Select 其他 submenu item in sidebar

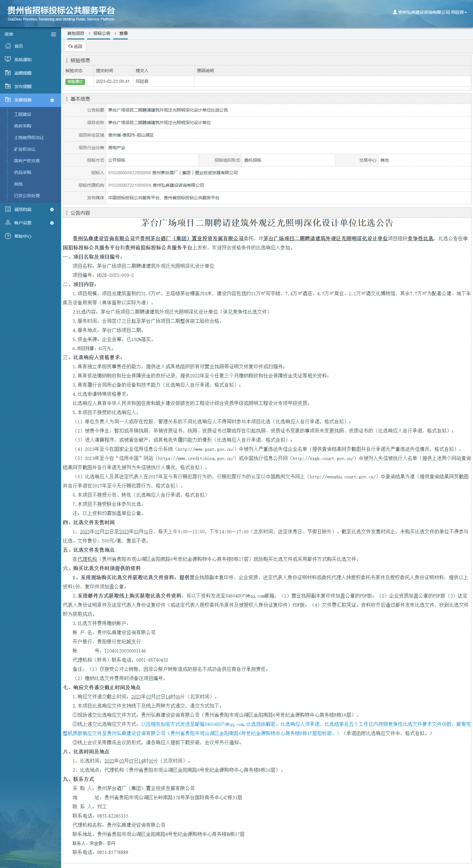pyautogui.click(x=19, y=184)
